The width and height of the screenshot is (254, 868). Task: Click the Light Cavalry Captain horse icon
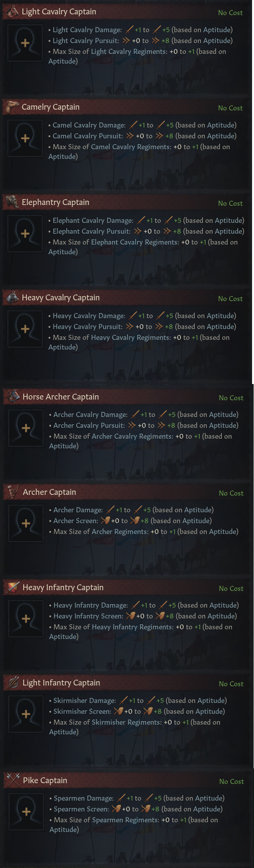[12, 12]
